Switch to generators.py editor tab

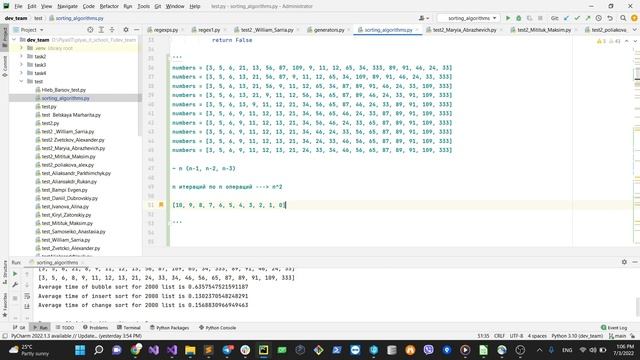tap(329, 30)
